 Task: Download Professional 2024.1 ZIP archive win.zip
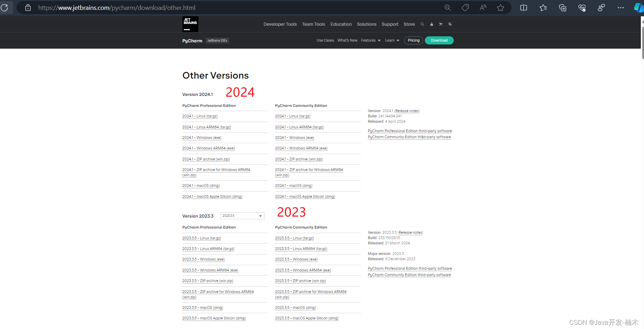point(206,159)
